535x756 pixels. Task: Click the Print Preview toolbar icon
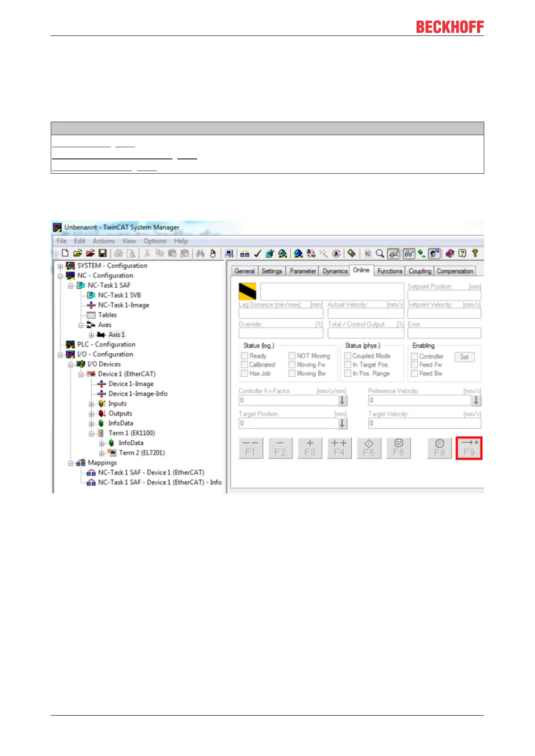point(131,254)
